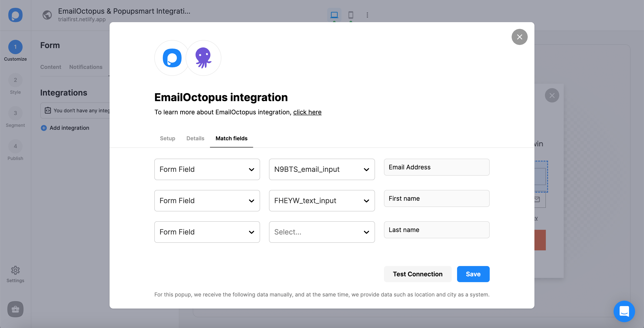Switch to the Details tab
This screenshot has height=328, width=644.
[195, 138]
